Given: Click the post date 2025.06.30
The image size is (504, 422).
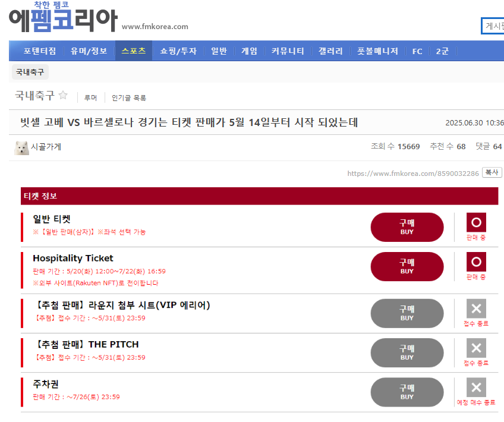Looking at the screenshot, I should coord(474,123).
